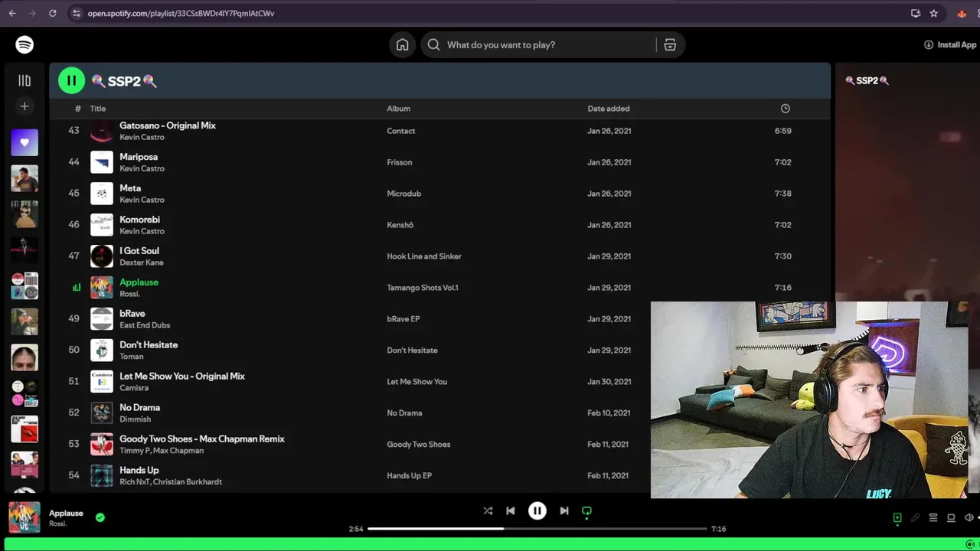Toggle the Now Playing view icon
The height and width of the screenshot is (551, 980).
tap(897, 517)
